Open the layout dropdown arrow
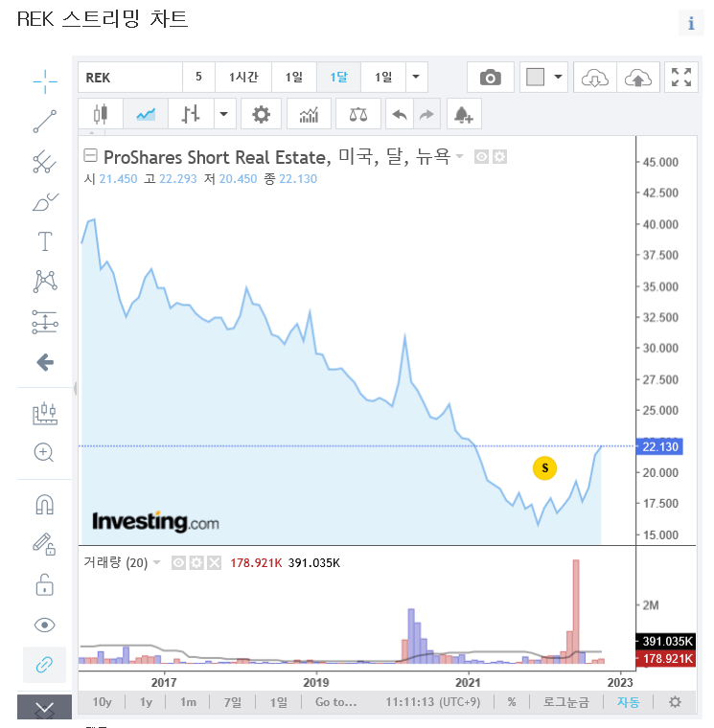Screen dimensions: 714x728 [559, 77]
